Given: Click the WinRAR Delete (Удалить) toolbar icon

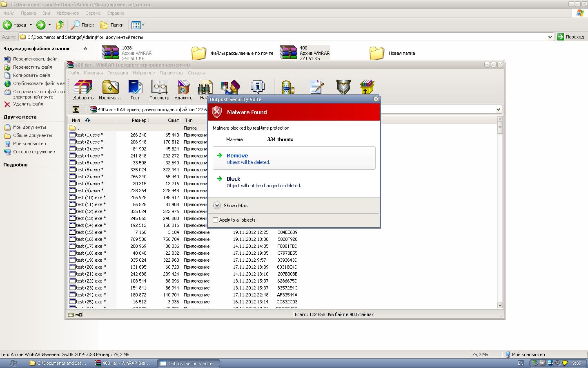Looking at the screenshot, I should pyautogui.click(x=183, y=87).
